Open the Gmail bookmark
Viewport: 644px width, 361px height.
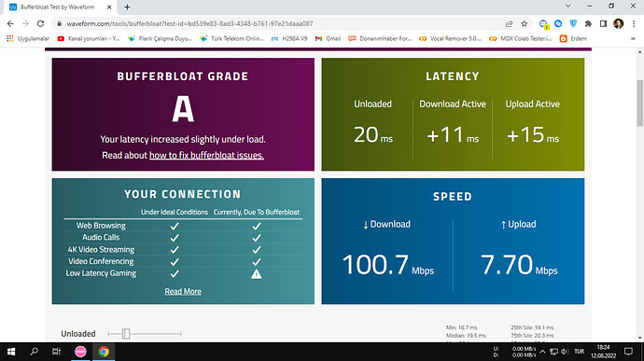328,38
